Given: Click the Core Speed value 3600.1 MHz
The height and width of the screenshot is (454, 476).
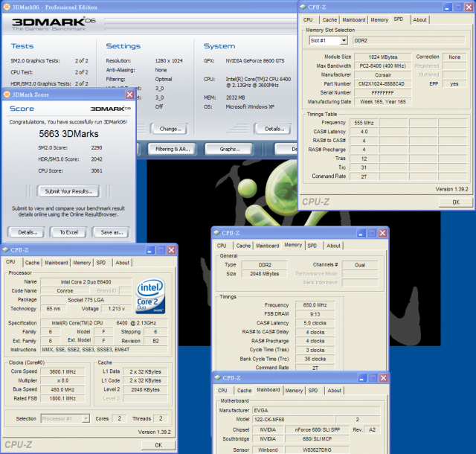Looking at the screenshot, I should click(62, 371).
